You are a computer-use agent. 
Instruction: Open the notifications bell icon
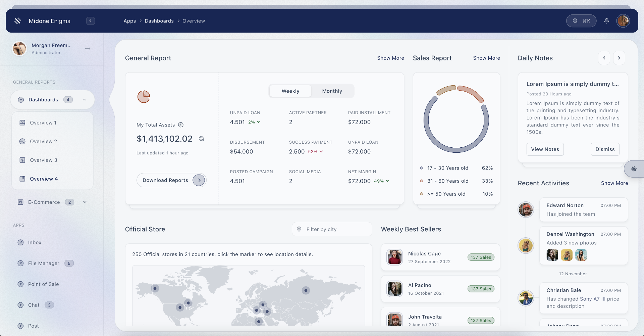click(x=607, y=20)
